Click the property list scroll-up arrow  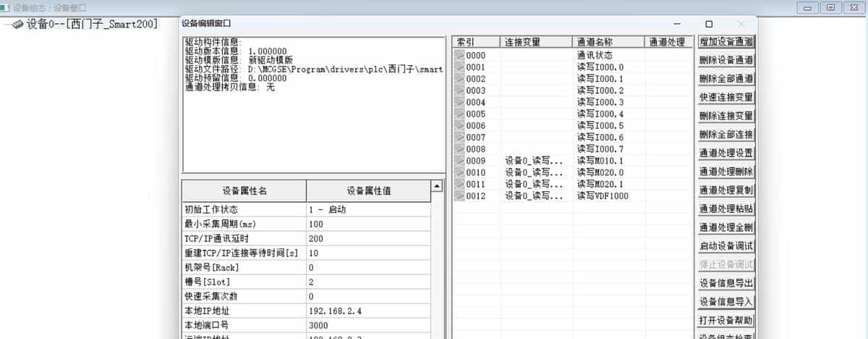point(437,187)
